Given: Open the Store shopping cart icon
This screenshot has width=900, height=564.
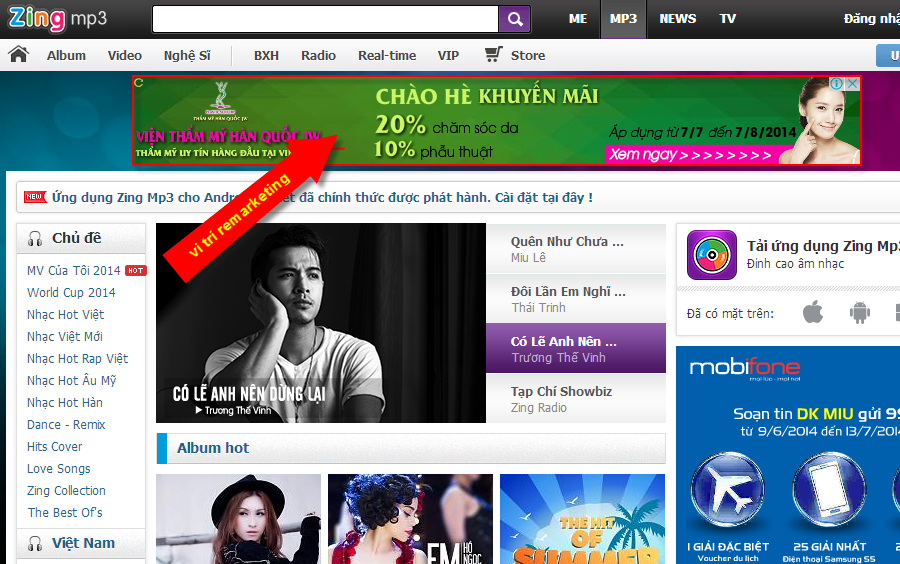Looking at the screenshot, I should 493,55.
